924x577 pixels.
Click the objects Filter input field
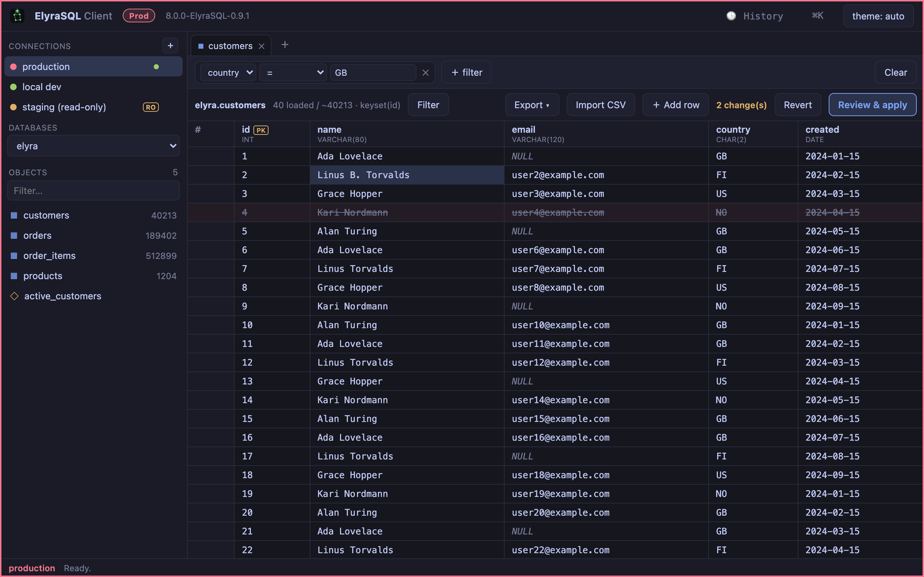93,190
